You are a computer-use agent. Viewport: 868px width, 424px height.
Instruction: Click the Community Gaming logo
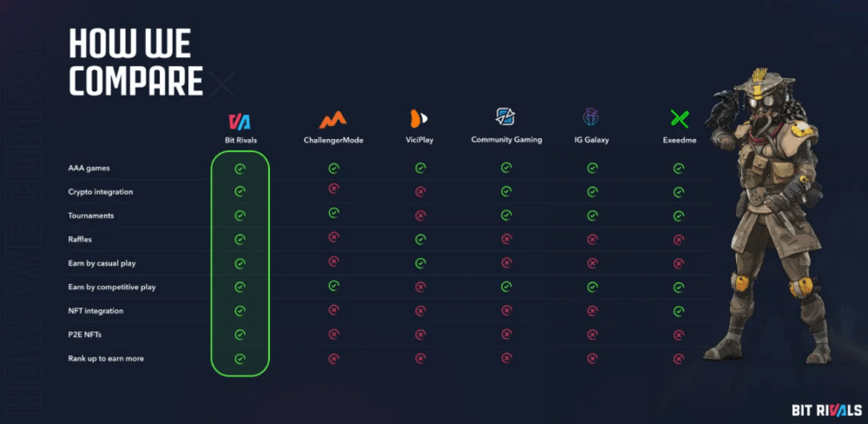(505, 116)
